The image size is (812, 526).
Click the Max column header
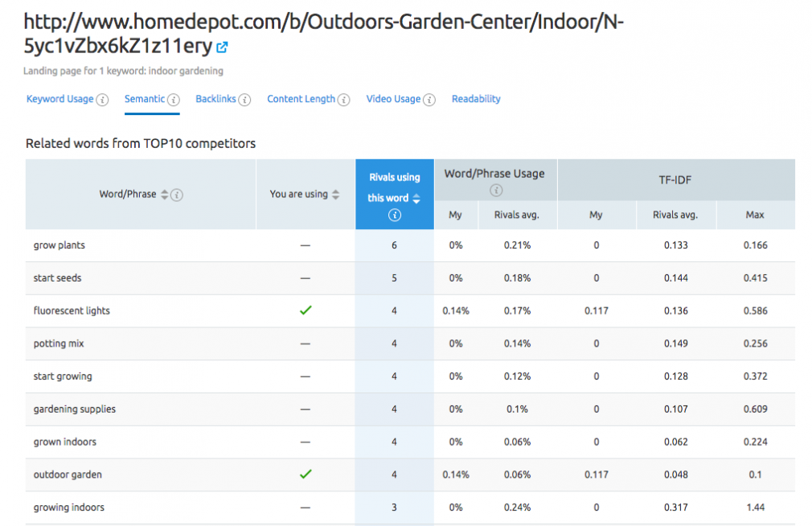click(x=755, y=215)
